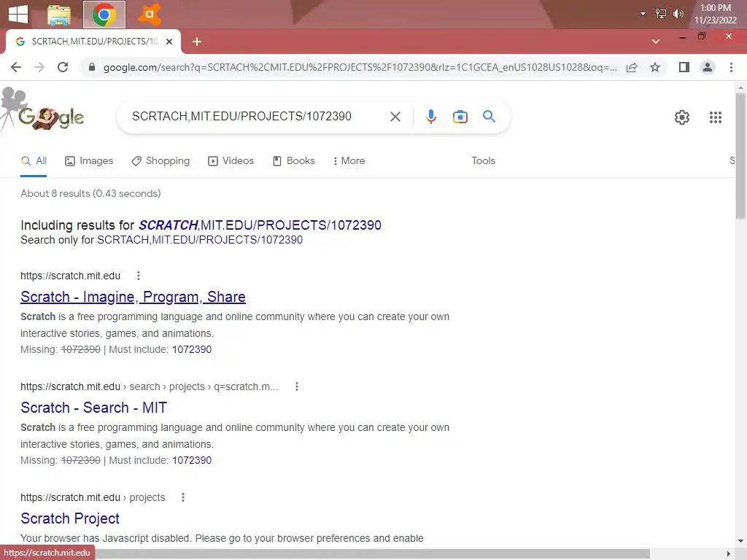
Task: Reload the current page
Action: coord(63,67)
